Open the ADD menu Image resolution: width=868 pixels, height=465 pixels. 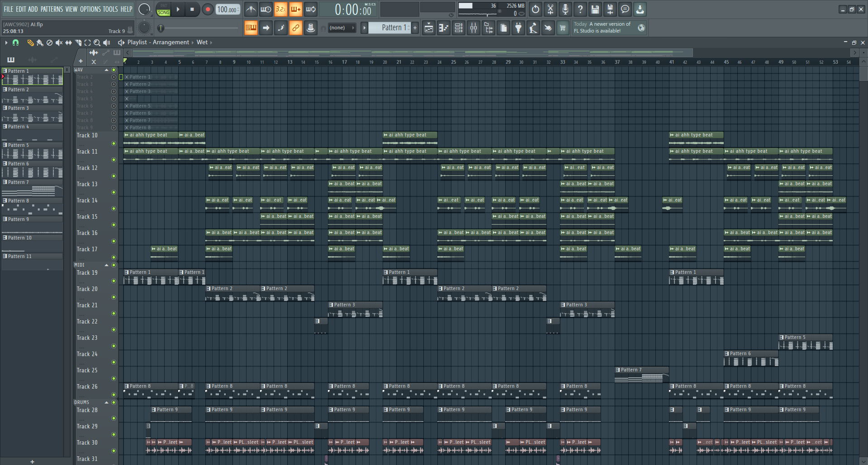coord(33,9)
